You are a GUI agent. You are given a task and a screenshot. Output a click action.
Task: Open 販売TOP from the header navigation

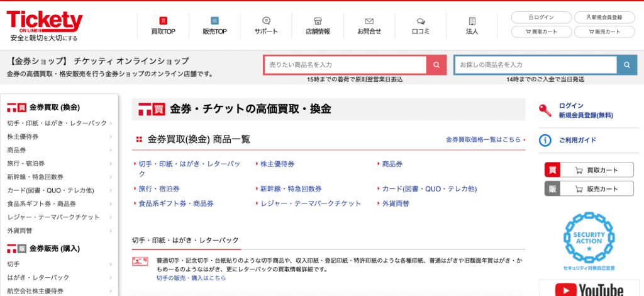click(x=214, y=25)
